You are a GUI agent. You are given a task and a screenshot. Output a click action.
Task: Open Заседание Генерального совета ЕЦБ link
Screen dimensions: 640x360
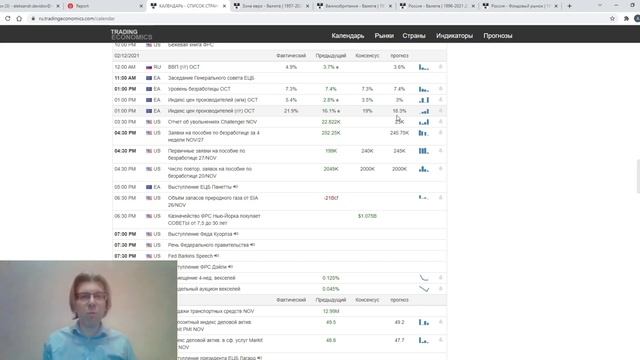211,78
